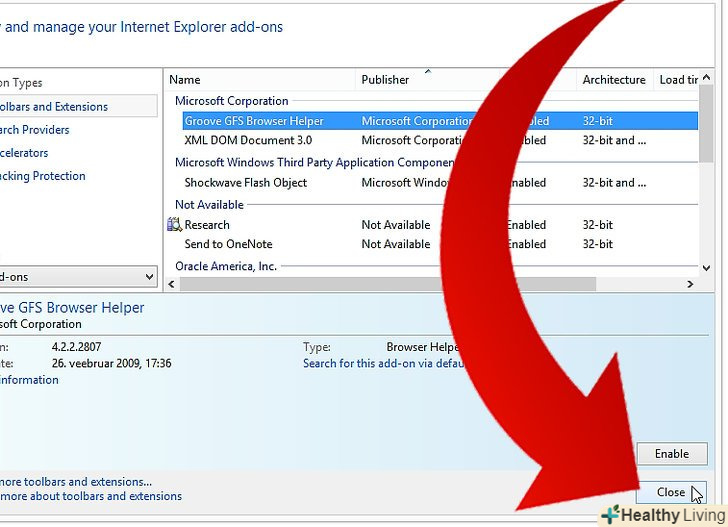Viewport: 728px width, 527px height.
Task: Select Search Providers add-on type
Action: 35,130
